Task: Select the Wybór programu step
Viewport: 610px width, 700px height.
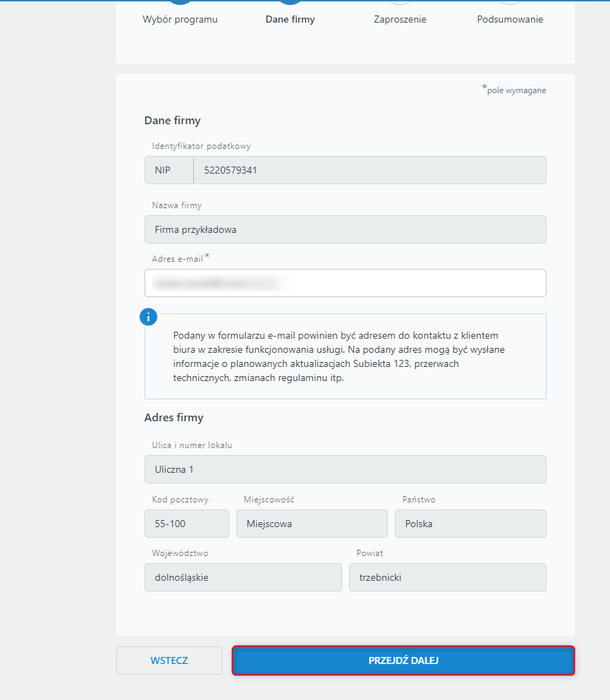Action: pos(181,19)
